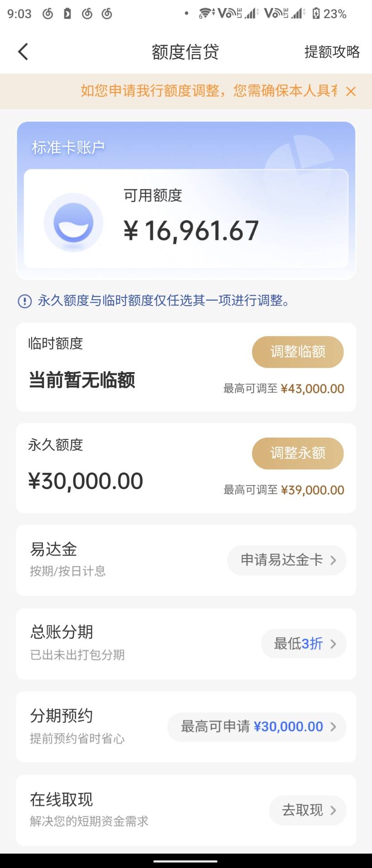
Task: Open 申请易达金卡 option
Action: click(x=287, y=560)
